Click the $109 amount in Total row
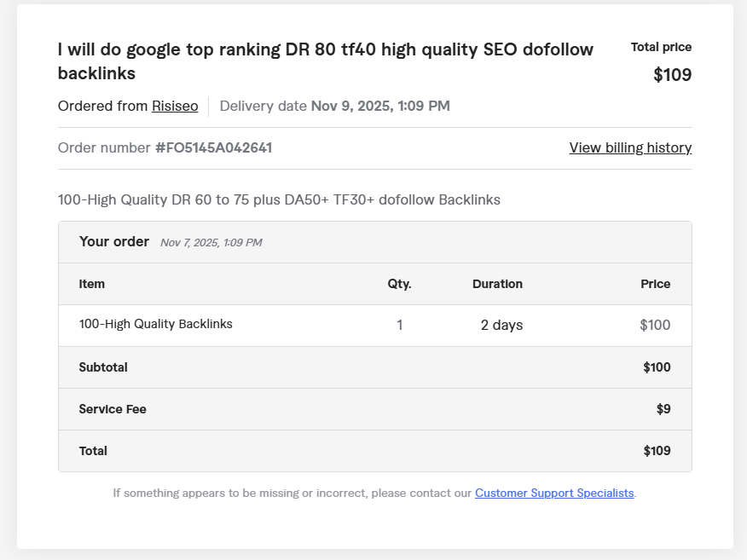Viewport: 747px width, 560px height. point(657,451)
